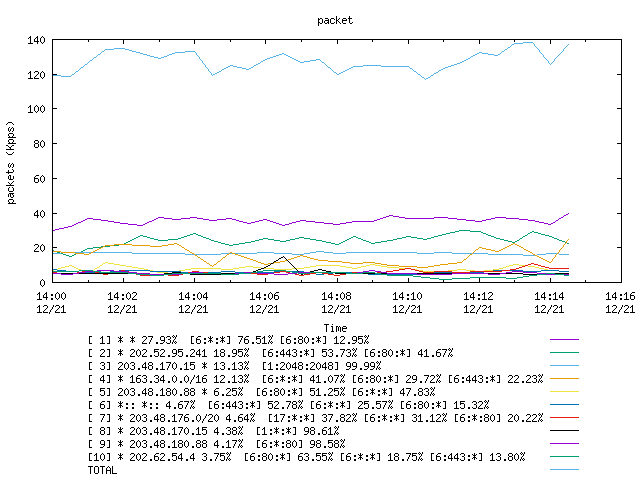Screen dimensions: 640x480
Task: Click the y-axis tick value 20
Action: coord(40,248)
